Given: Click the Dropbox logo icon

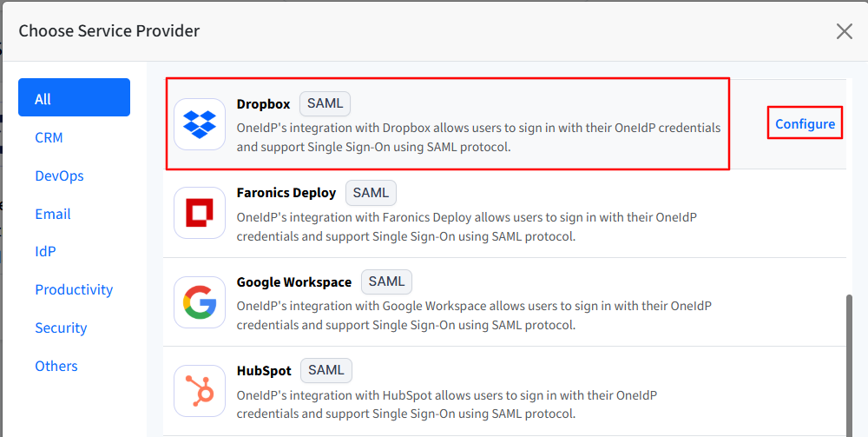Looking at the screenshot, I should coord(200,124).
